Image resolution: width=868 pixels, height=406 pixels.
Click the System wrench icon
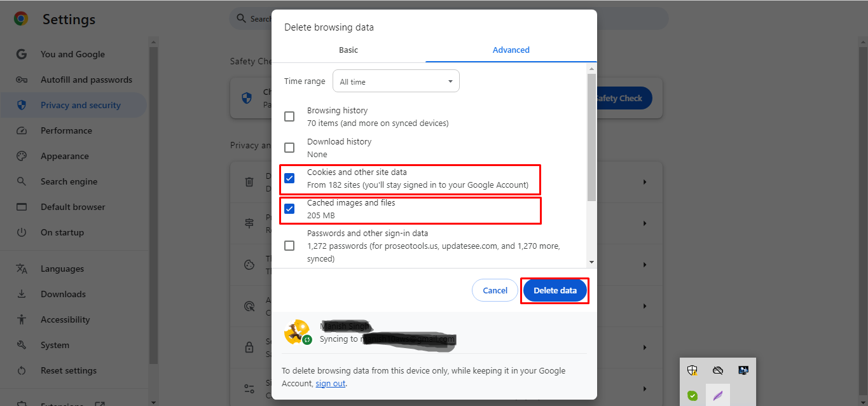22,345
